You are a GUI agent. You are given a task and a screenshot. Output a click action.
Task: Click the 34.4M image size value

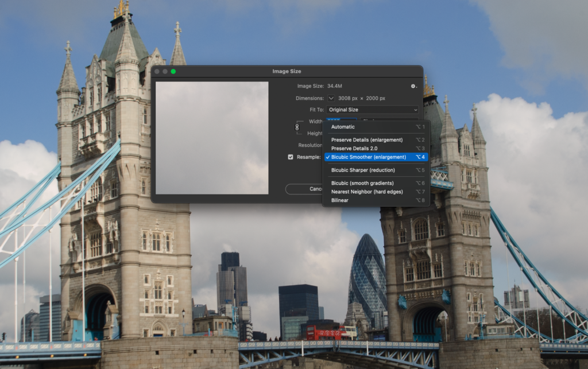click(x=335, y=86)
